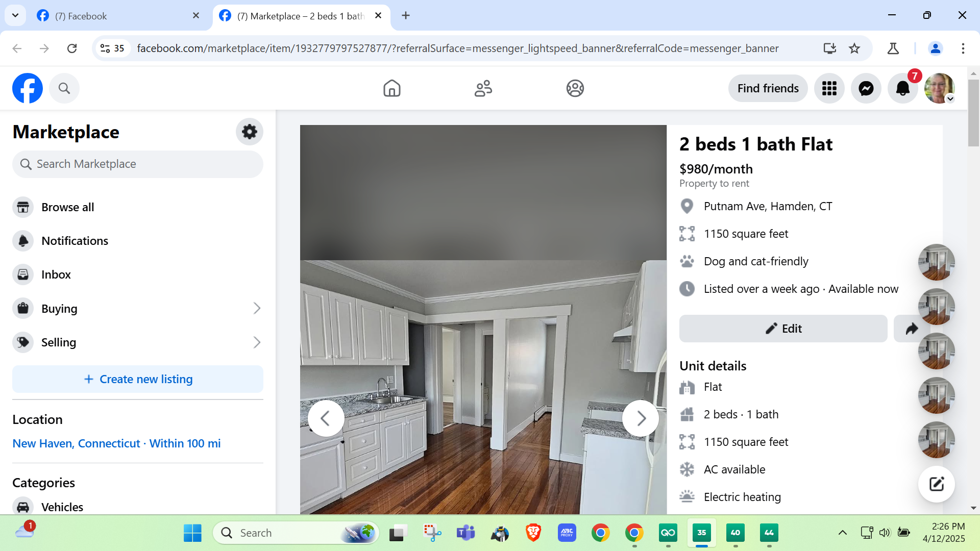Open the Facebook menu grid icon
980x551 pixels.
coord(829,88)
